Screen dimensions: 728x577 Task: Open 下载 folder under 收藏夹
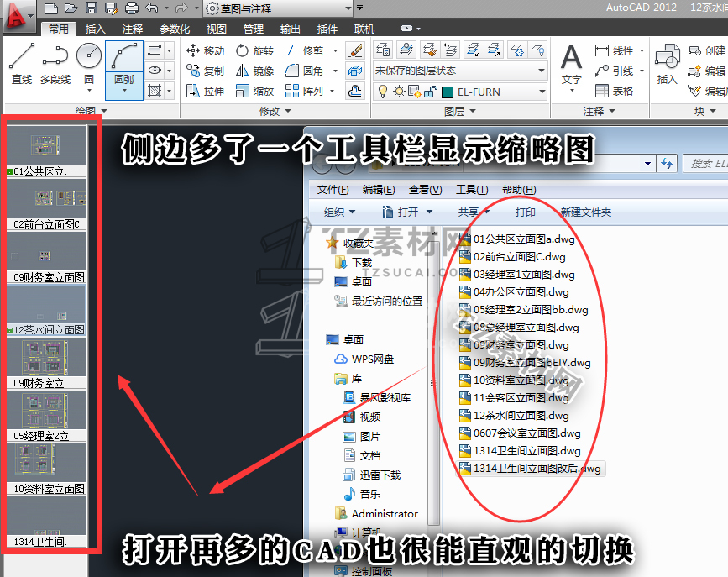(x=354, y=263)
